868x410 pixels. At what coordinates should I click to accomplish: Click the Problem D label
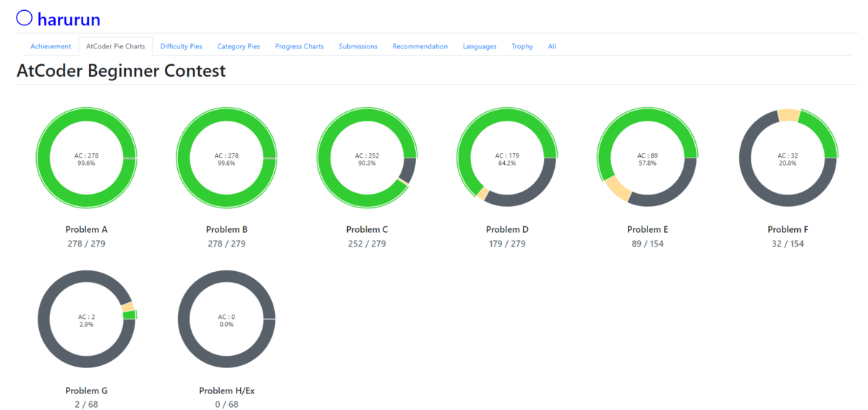click(x=507, y=229)
